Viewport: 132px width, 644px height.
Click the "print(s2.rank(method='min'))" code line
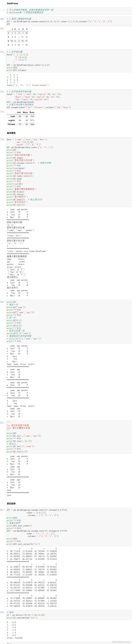tap(22, 618)
